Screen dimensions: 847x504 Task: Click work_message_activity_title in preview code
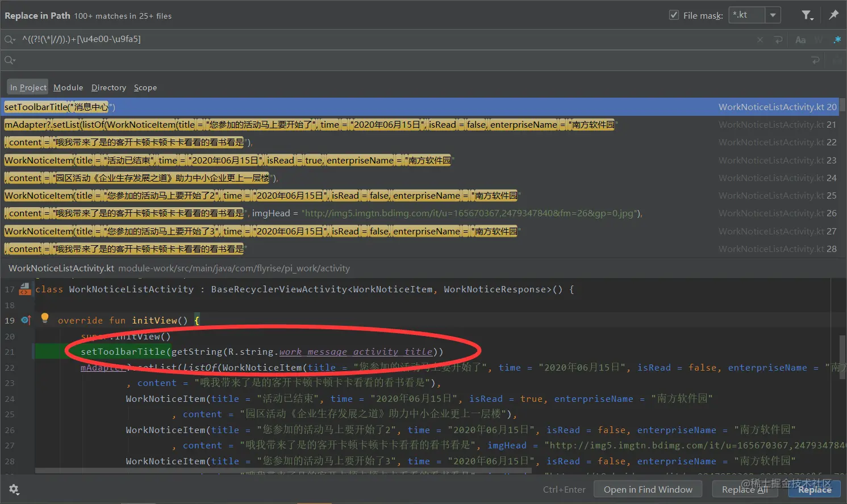pyautogui.click(x=356, y=352)
